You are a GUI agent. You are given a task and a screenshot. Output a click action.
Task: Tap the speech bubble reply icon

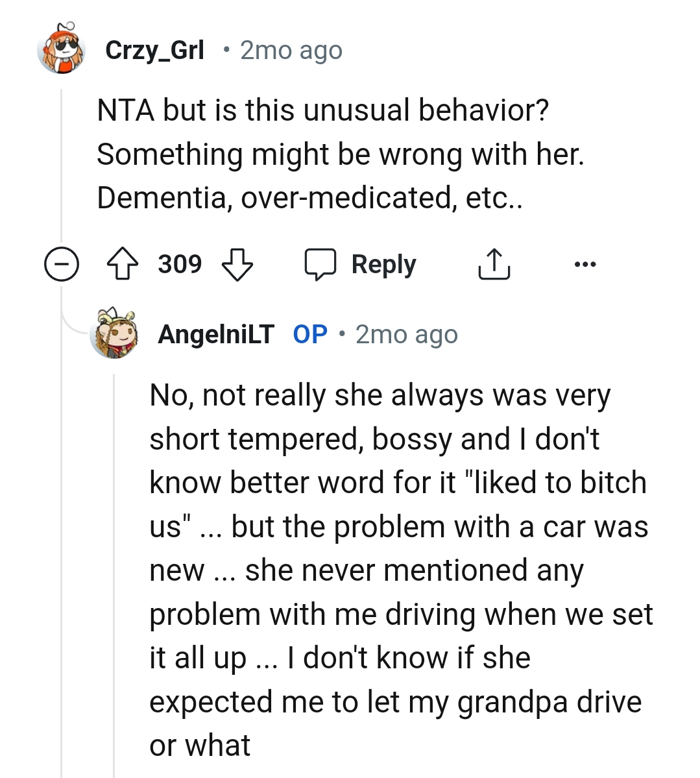pyautogui.click(x=320, y=265)
